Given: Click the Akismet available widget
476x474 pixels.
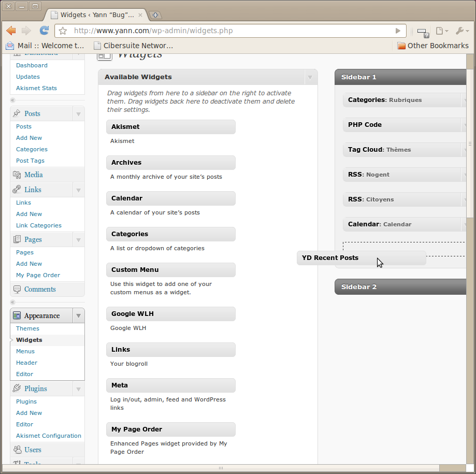Looking at the screenshot, I should (170, 127).
